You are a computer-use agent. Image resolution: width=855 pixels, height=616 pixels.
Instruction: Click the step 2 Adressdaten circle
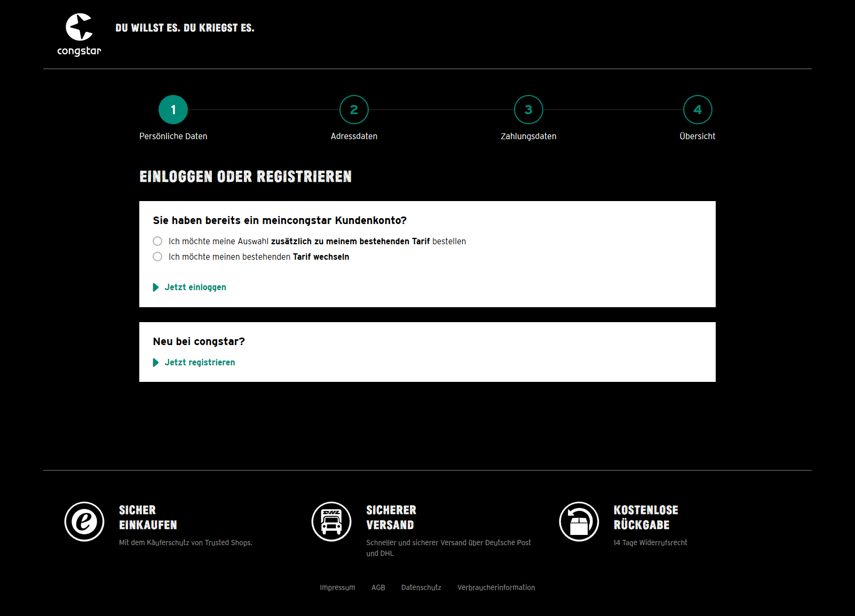click(x=354, y=110)
